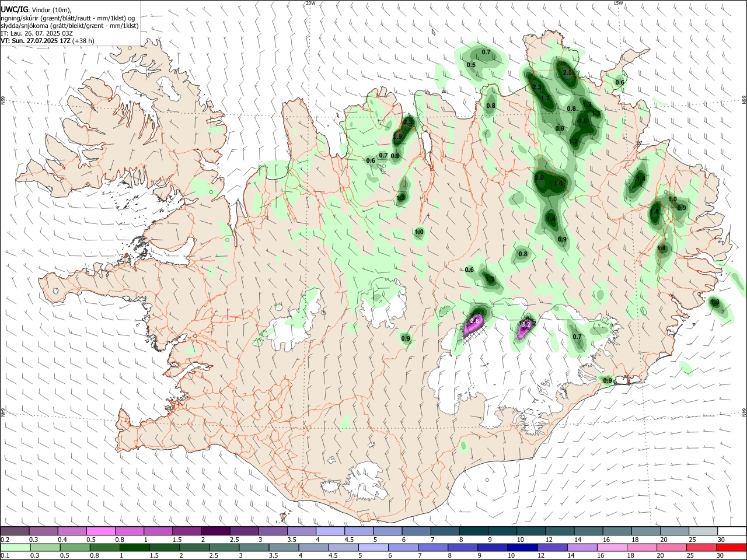Click the '0.2' label in the snow legend
Viewport: 747px width, 560px height.
pos(5,540)
